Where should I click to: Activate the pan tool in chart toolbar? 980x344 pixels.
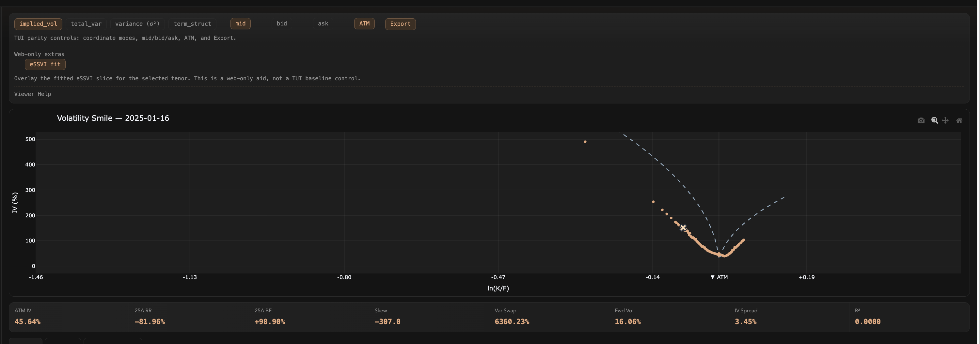[x=945, y=121]
